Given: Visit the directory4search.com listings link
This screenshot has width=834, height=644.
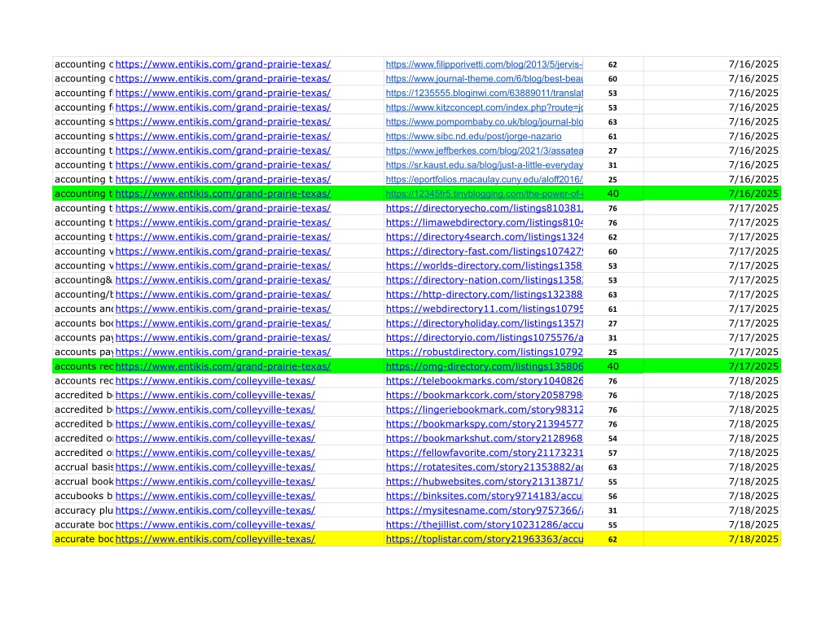Looking at the screenshot, I should click(x=484, y=237).
